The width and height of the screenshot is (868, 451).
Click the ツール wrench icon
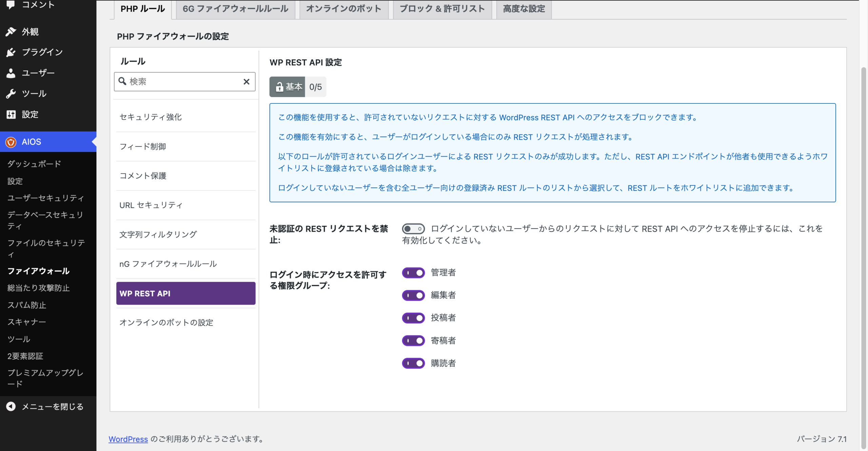[11, 94]
